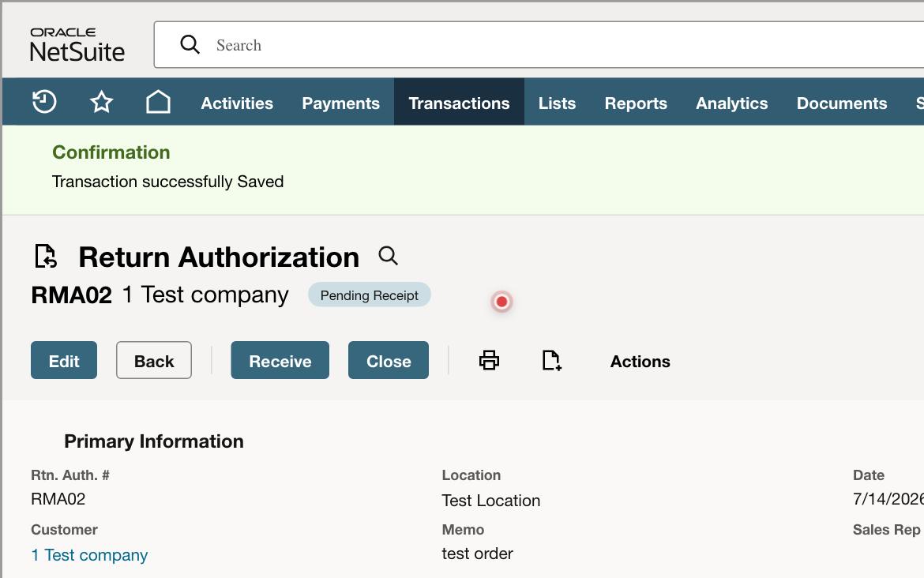The image size is (924, 578).
Task: Open the Activities menu
Action: (x=237, y=103)
